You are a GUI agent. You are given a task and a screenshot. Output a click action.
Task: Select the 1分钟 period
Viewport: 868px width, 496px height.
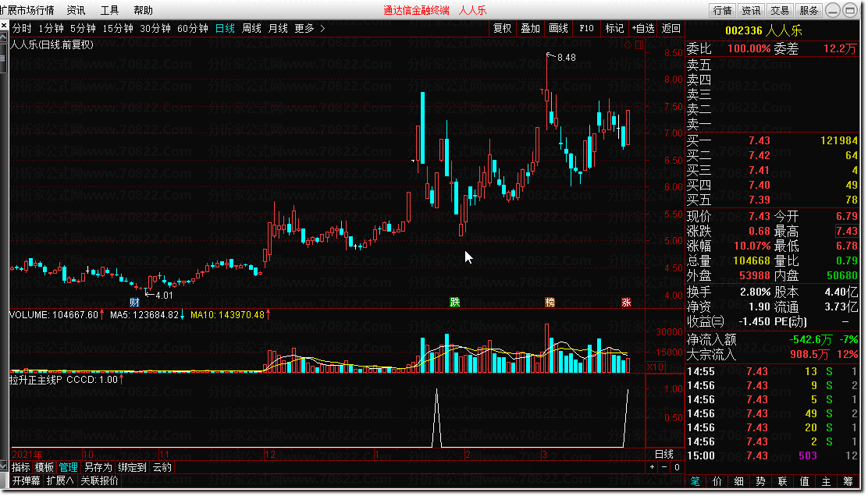[x=51, y=28]
